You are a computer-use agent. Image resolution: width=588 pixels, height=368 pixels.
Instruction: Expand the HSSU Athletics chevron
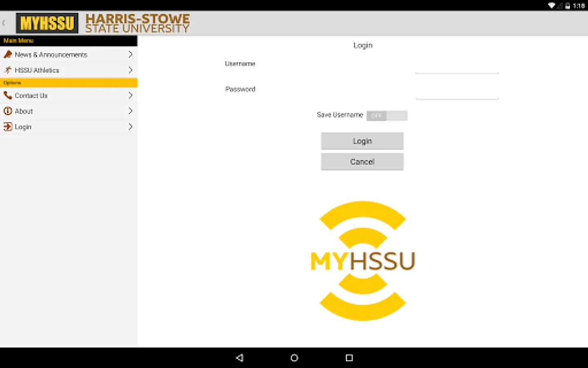click(130, 70)
